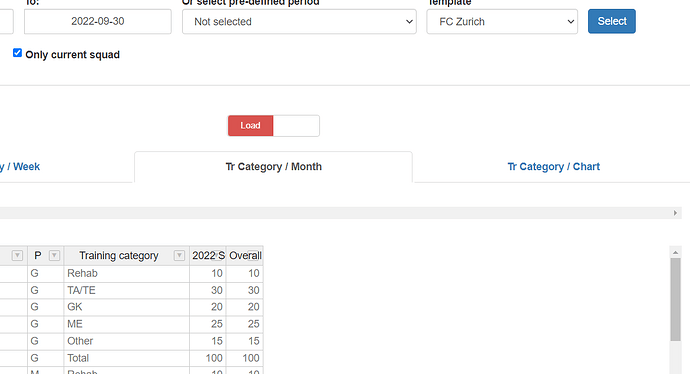This screenshot has width=690, height=374.
Task: Open filter icon on Training category header
Action: (179, 255)
